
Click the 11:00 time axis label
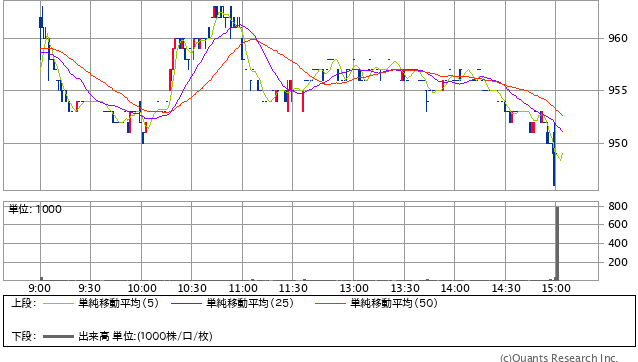point(243,288)
